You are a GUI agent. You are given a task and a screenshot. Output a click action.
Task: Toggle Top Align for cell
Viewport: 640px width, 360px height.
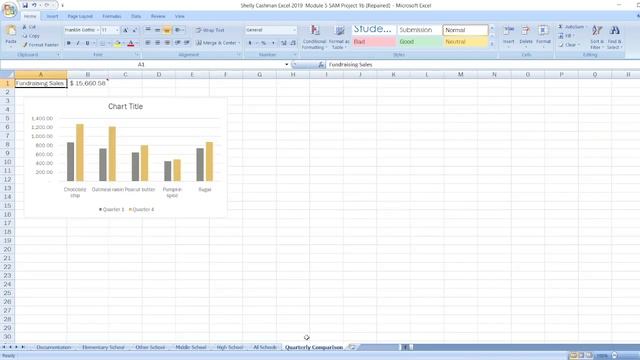pos(148,30)
